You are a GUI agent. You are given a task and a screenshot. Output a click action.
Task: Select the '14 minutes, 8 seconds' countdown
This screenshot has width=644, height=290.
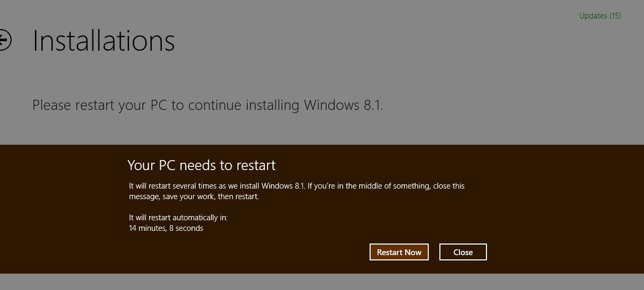point(166,228)
